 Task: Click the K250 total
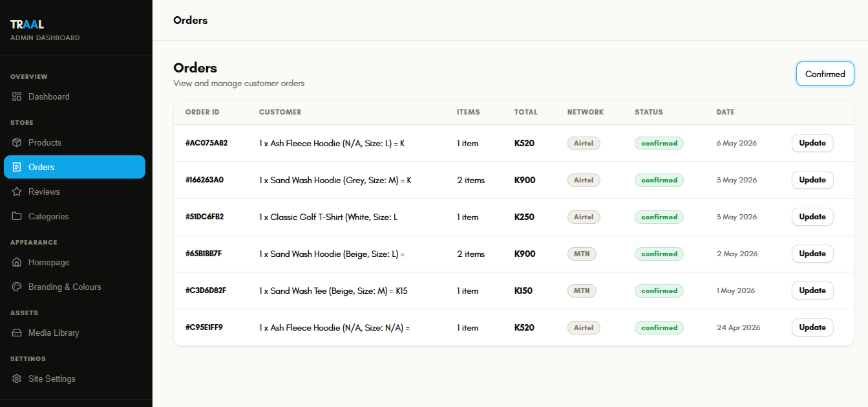pyautogui.click(x=524, y=217)
